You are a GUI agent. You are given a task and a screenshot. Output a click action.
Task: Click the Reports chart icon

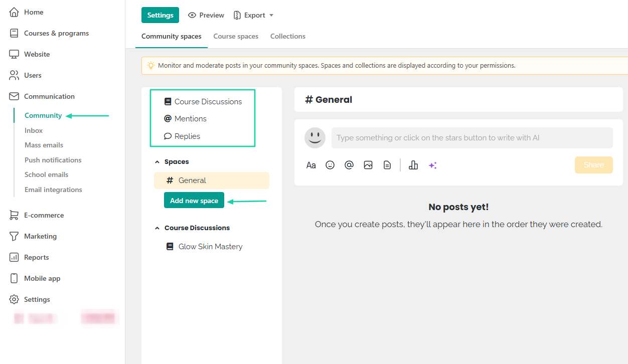pyautogui.click(x=14, y=257)
